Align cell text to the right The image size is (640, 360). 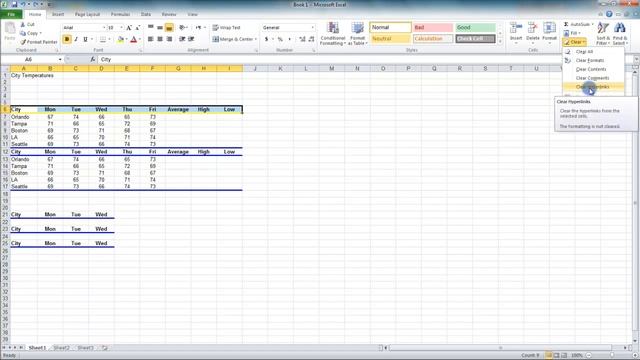(169, 39)
